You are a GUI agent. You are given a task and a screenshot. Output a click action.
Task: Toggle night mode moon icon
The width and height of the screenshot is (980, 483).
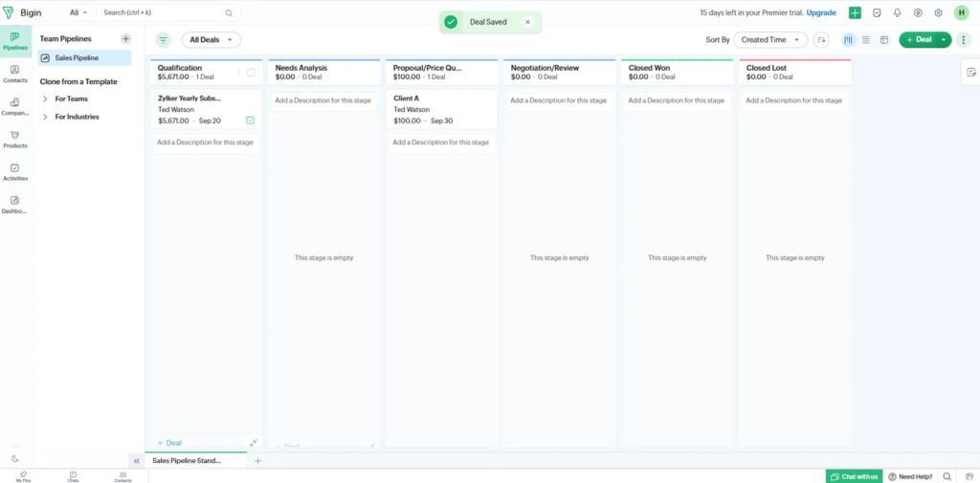pyautogui.click(x=15, y=459)
